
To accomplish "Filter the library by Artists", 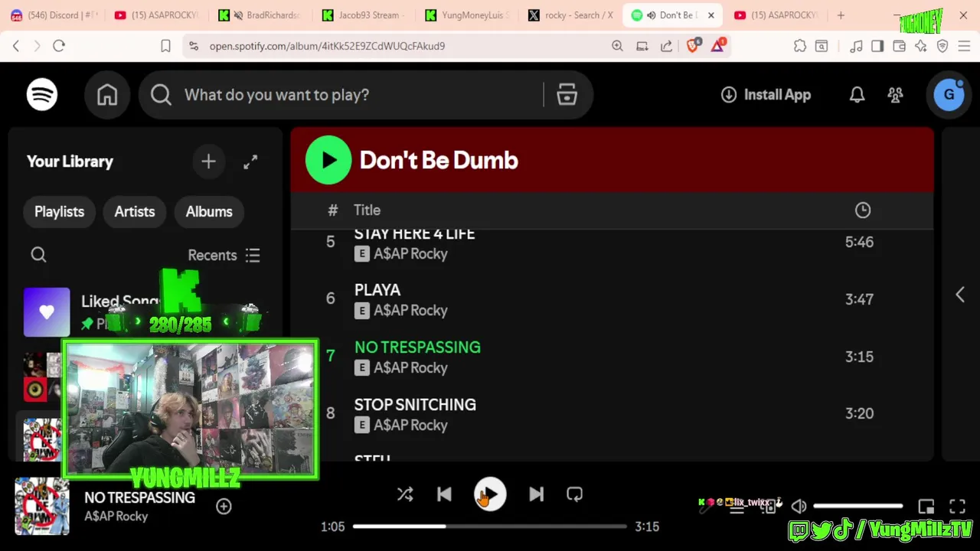I will (x=135, y=212).
